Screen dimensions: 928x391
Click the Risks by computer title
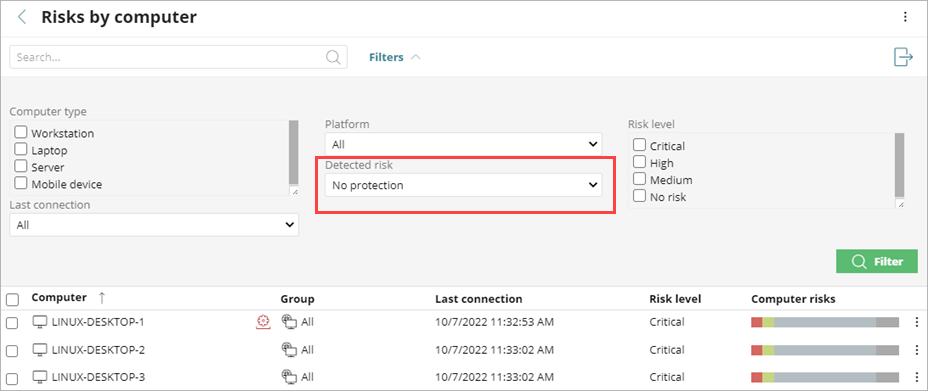(119, 17)
